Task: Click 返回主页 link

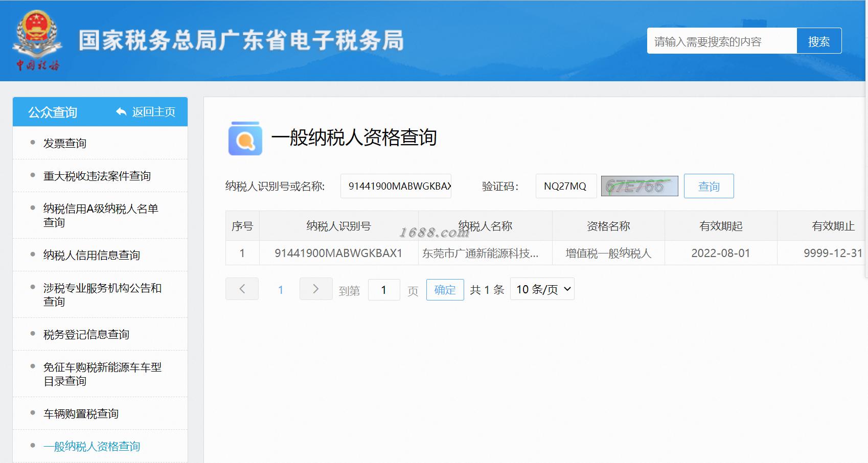Action: (154, 111)
